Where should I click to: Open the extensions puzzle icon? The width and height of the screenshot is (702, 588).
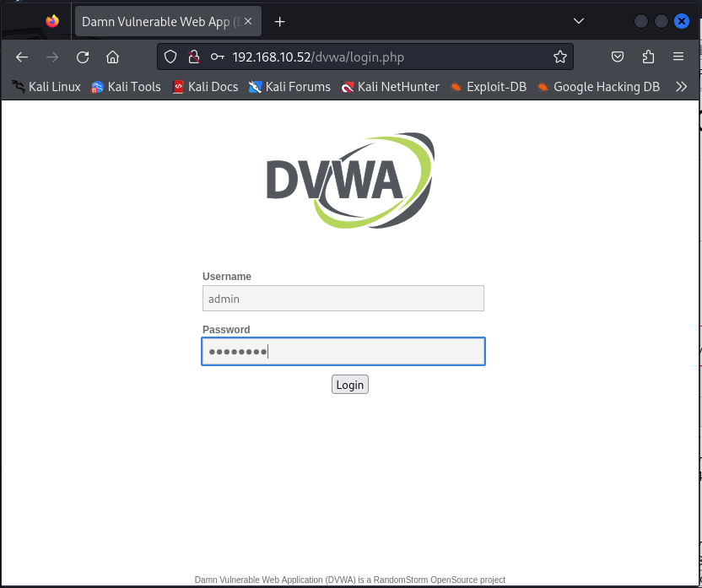click(x=648, y=57)
